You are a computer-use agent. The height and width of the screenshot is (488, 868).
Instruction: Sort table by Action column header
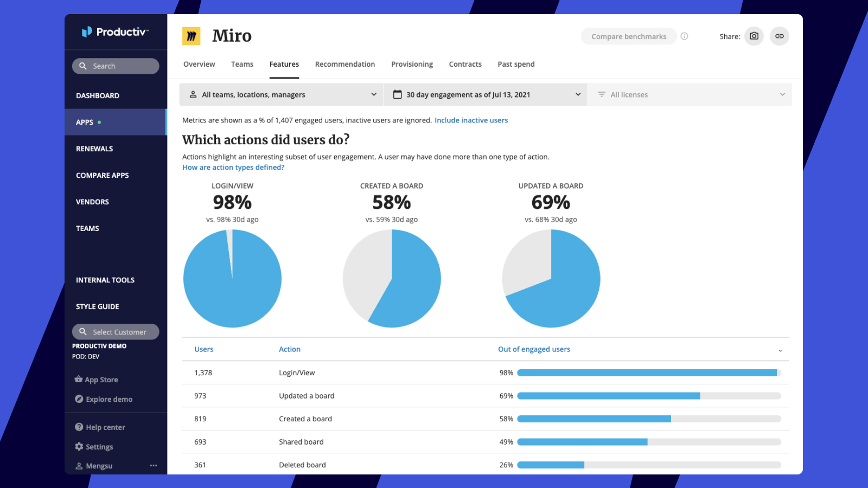point(290,349)
